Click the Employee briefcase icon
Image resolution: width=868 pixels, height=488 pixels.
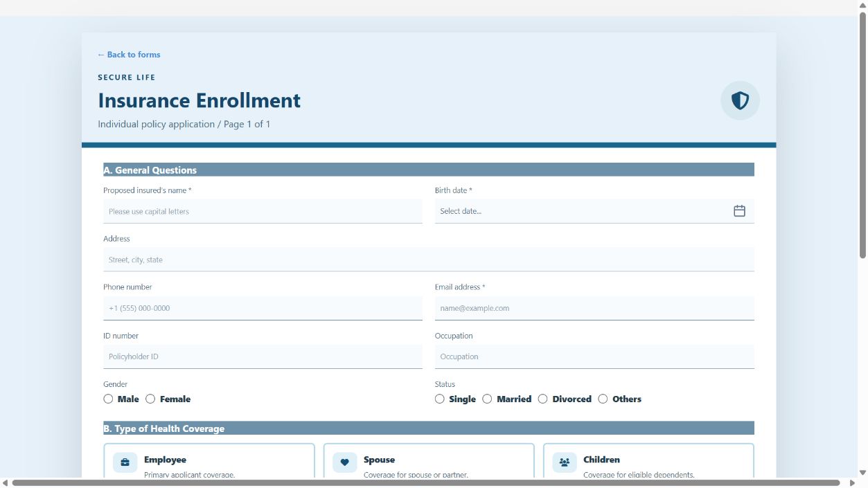tap(125, 462)
